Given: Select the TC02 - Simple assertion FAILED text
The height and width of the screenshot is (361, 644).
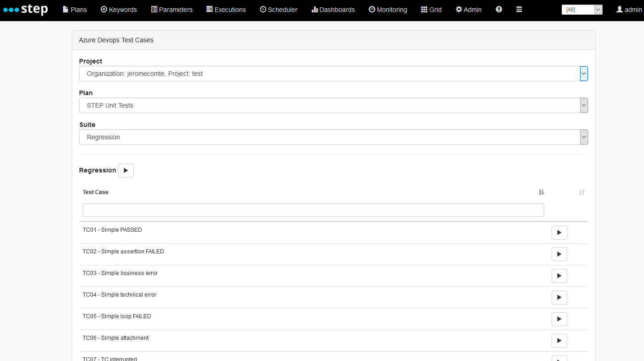Looking at the screenshot, I should pos(123,252).
